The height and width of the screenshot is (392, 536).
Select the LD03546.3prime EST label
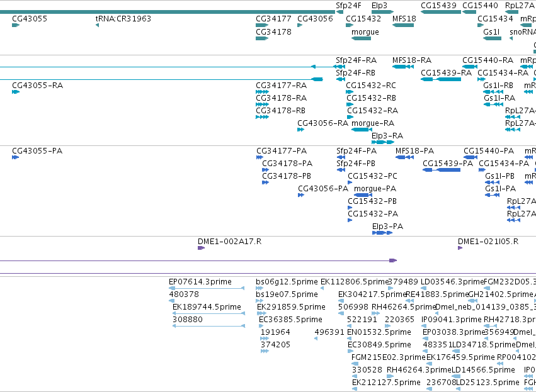tap(452, 282)
